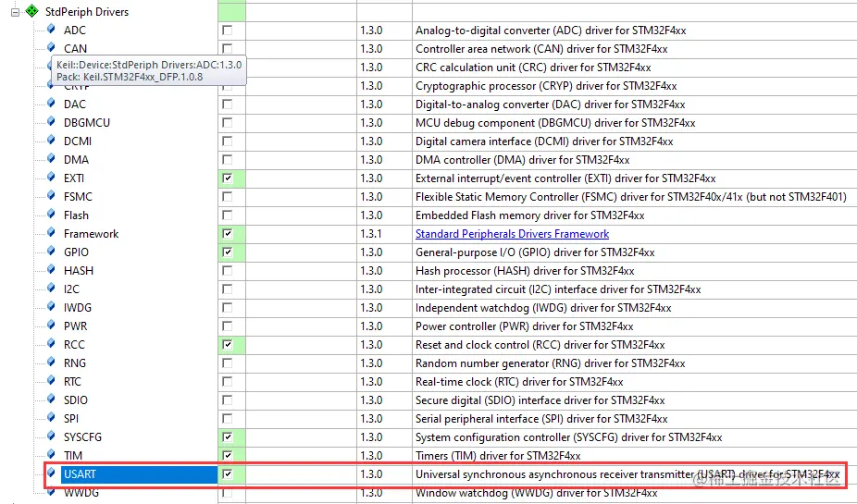
Task: Uncheck the USART driver checkbox
Action: (228, 474)
